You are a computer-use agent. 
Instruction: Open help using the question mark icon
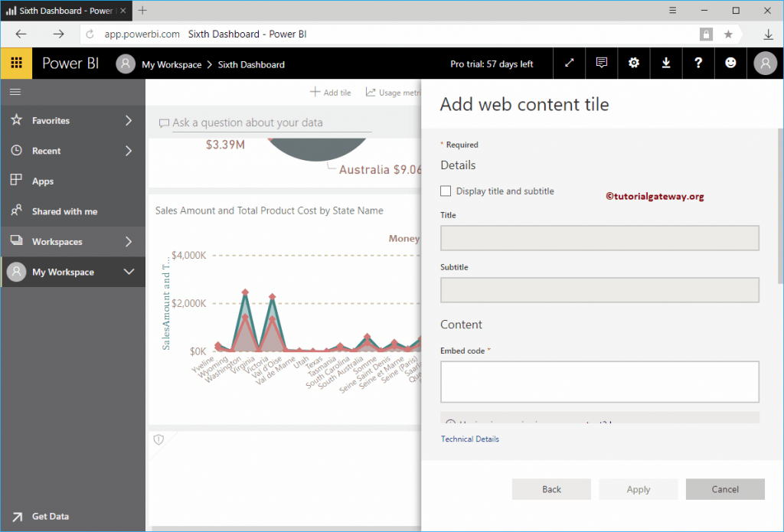[x=697, y=63]
